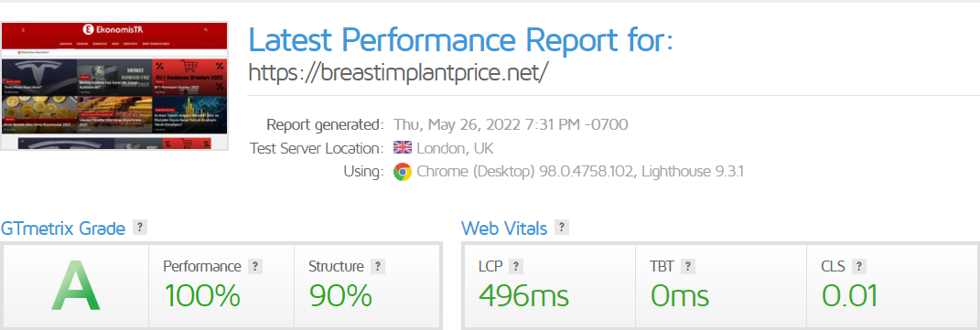The image size is (980, 330).
Task: Click the 496ms LCP value
Action: [523, 295]
